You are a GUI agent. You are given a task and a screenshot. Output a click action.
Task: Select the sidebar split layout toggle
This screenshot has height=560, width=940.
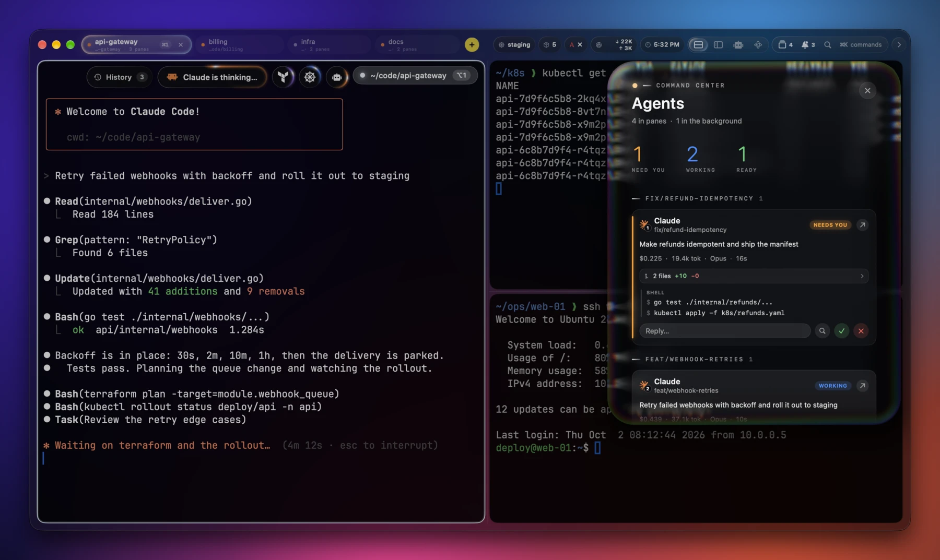click(x=718, y=45)
